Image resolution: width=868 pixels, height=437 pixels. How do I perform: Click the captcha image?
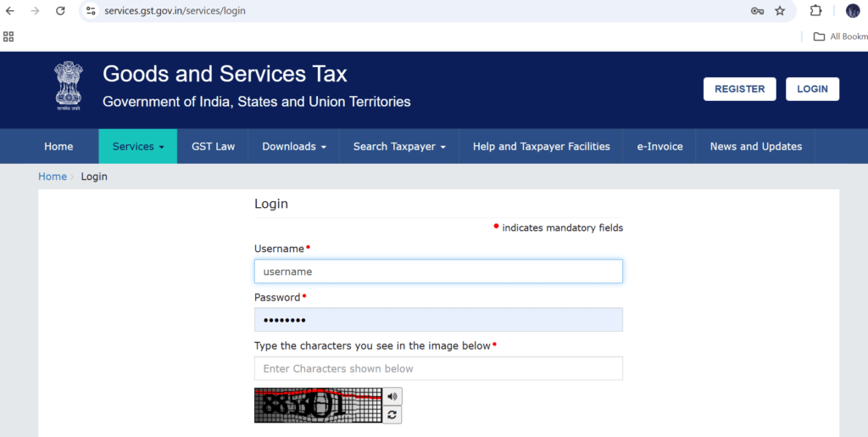tap(319, 406)
